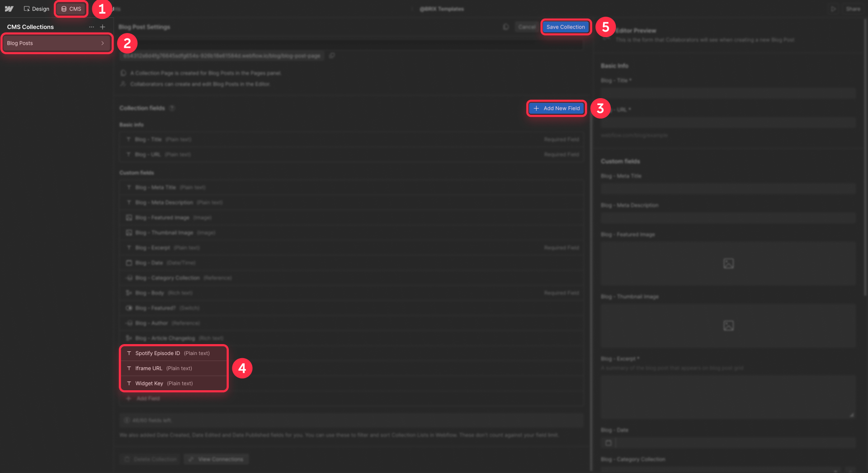Viewport: 868px width, 473px height.
Task: Click the Save Collection button
Action: pos(566,27)
